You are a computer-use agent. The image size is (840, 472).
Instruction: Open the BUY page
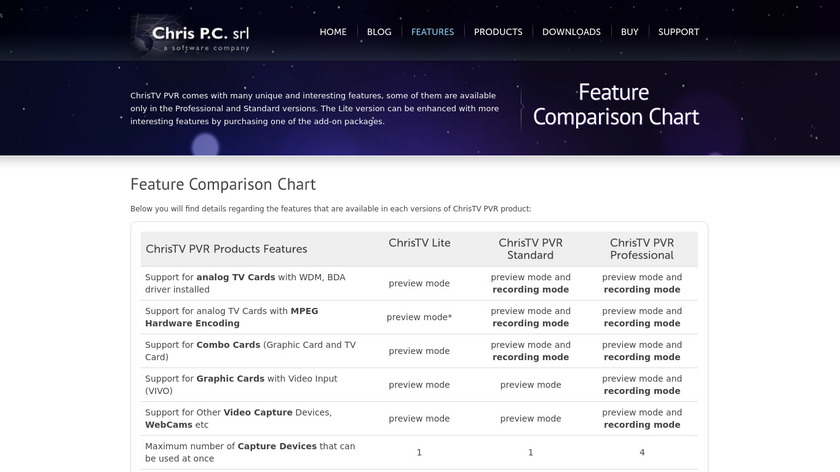pos(629,32)
